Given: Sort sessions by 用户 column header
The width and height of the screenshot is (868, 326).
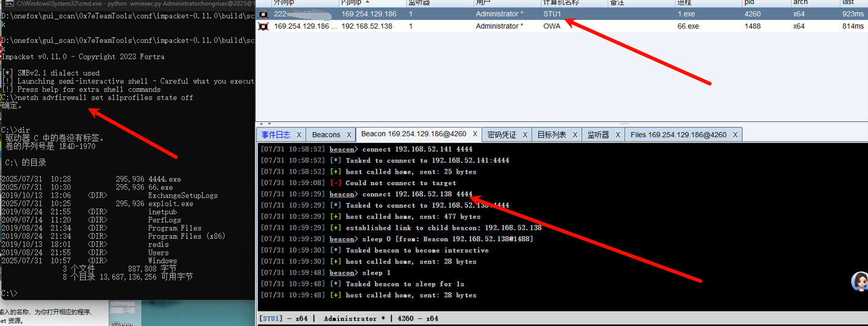Looking at the screenshot, I should click(x=506, y=3).
